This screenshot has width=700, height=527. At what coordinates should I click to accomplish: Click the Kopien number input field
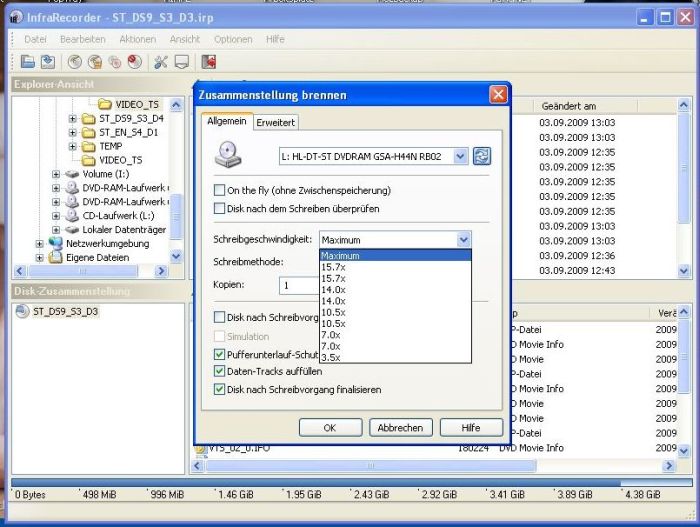coord(298,285)
